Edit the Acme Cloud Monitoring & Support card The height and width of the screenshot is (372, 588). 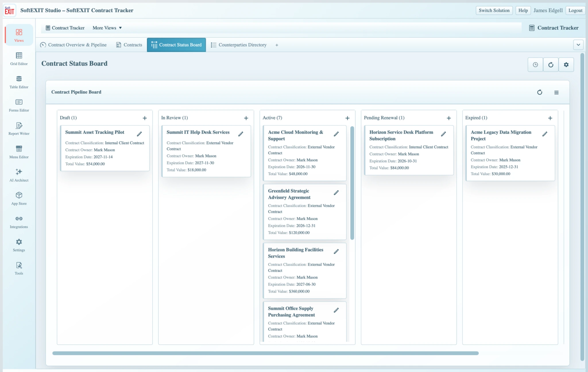(x=336, y=134)
